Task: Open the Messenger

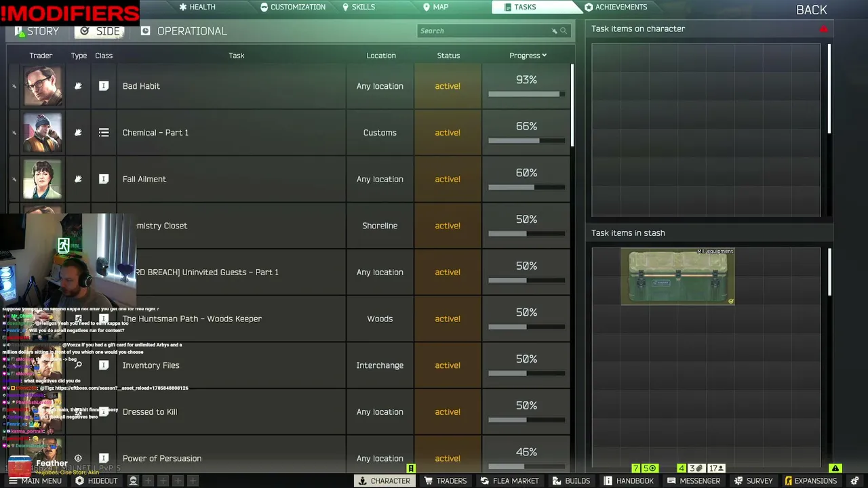Action: click(x=693, y=481)
